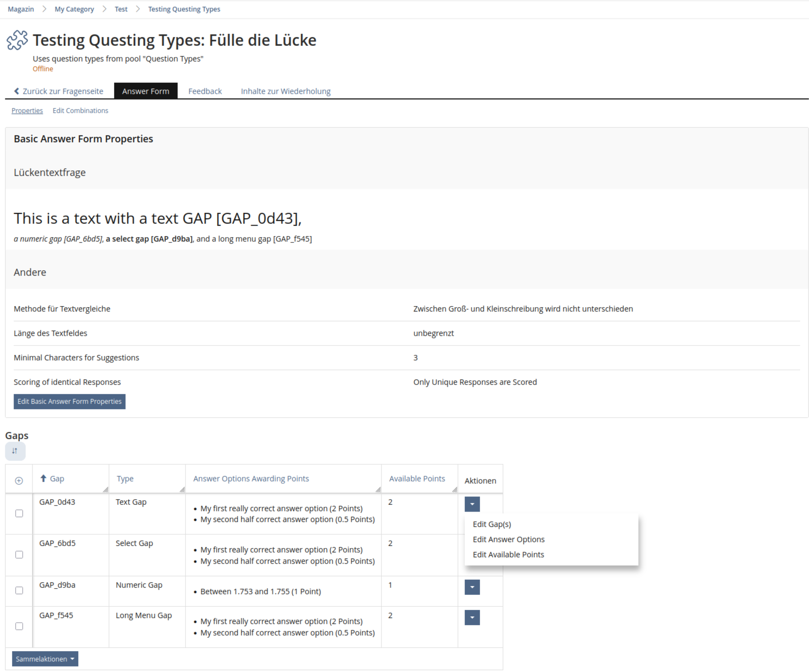Expand actions dropdown for Long Menu Gap
The width and height of the screenshot is (809, 672).
click(472, 618)
